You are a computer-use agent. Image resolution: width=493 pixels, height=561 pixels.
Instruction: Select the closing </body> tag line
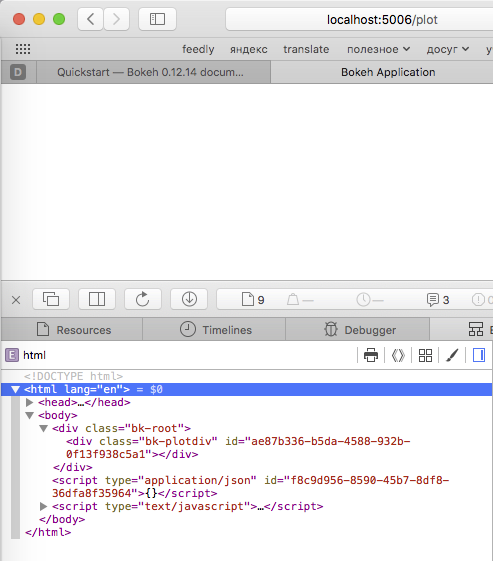[x=62, y=519]
